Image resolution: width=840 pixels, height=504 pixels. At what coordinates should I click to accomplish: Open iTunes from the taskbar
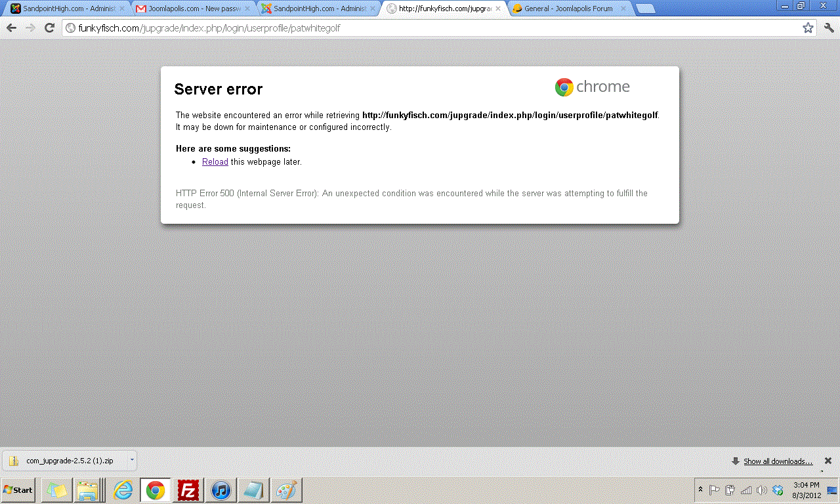(x=221, y=490)
